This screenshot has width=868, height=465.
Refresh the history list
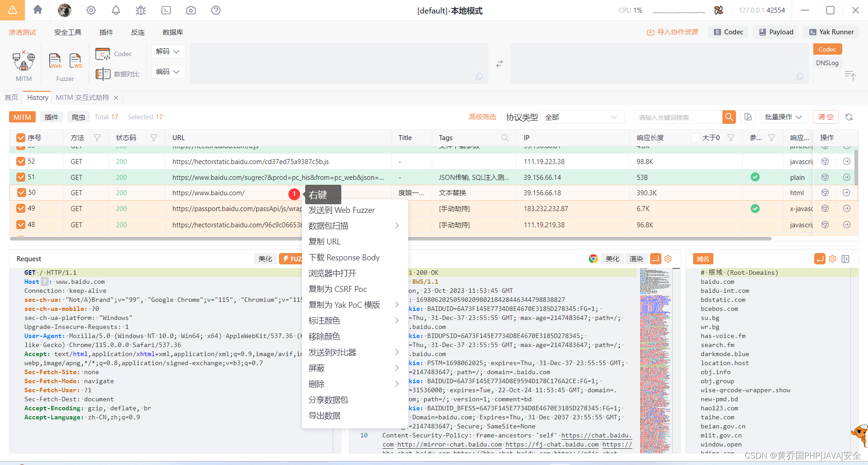click(x=849, y=117)
